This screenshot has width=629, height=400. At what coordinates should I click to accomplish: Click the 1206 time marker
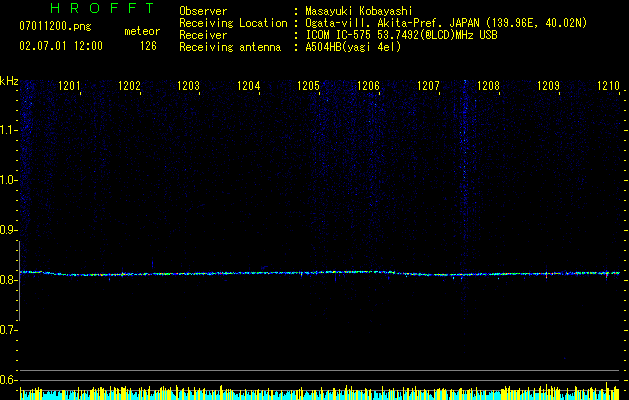click(x=368, y=86)
